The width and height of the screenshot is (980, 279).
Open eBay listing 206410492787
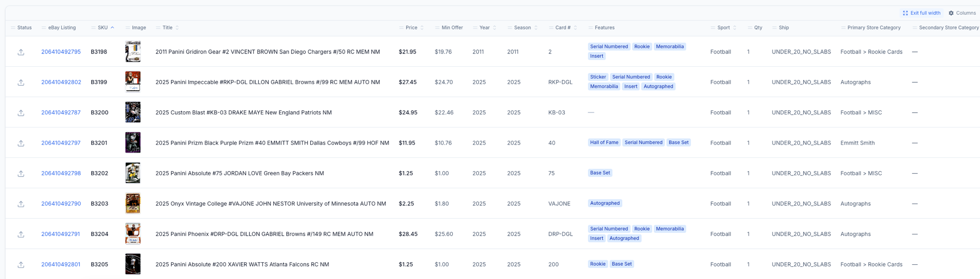tap(61, 112)
